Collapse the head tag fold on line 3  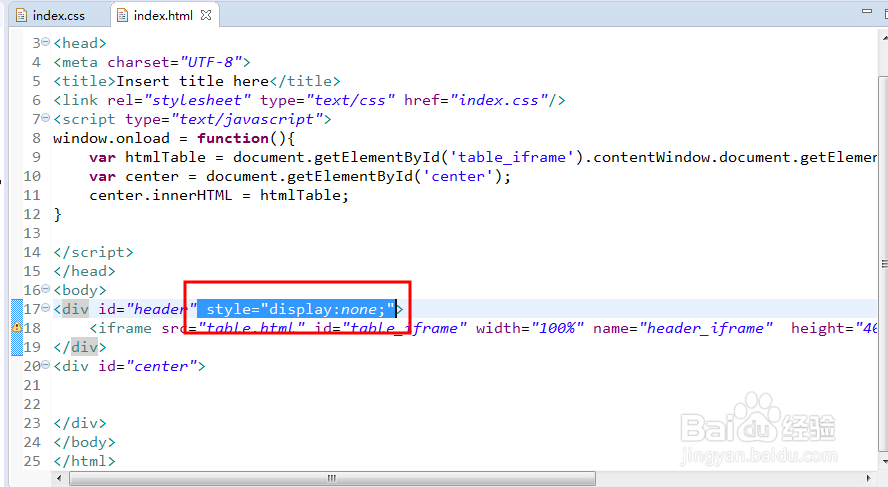click(46, 42)
